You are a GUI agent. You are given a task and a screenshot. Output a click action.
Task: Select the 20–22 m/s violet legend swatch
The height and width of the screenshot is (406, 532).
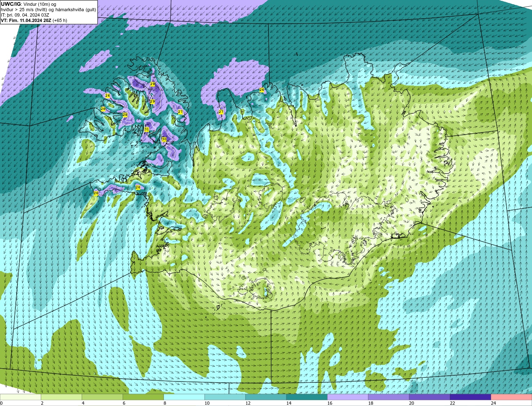pyautogui.click(x=430, y=397)
